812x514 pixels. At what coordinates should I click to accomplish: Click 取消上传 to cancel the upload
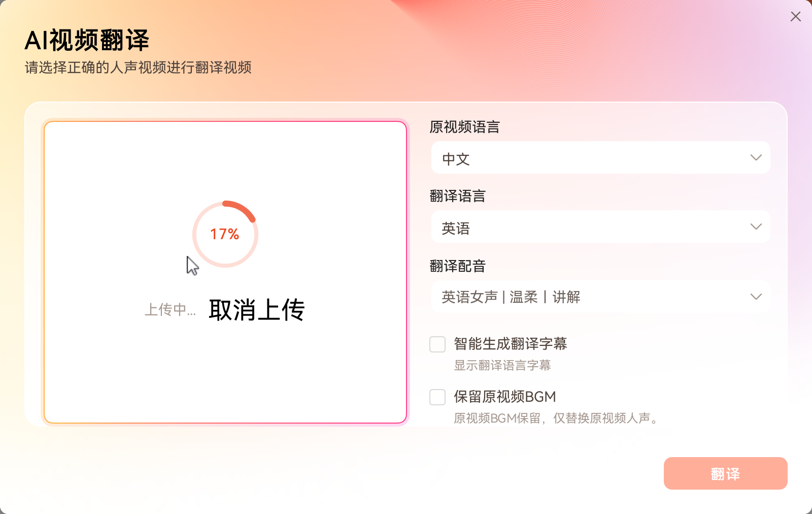click(x=256, y=310)
